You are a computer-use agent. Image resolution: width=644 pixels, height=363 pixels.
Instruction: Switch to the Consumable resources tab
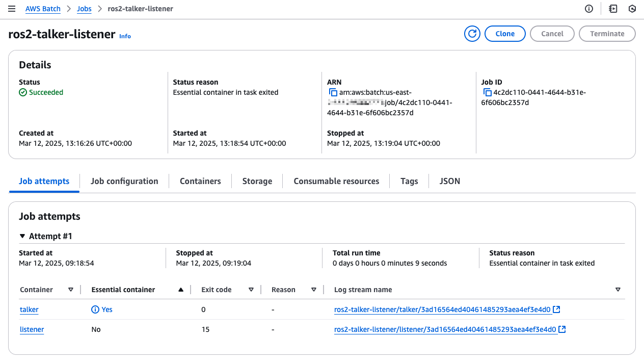336,181
